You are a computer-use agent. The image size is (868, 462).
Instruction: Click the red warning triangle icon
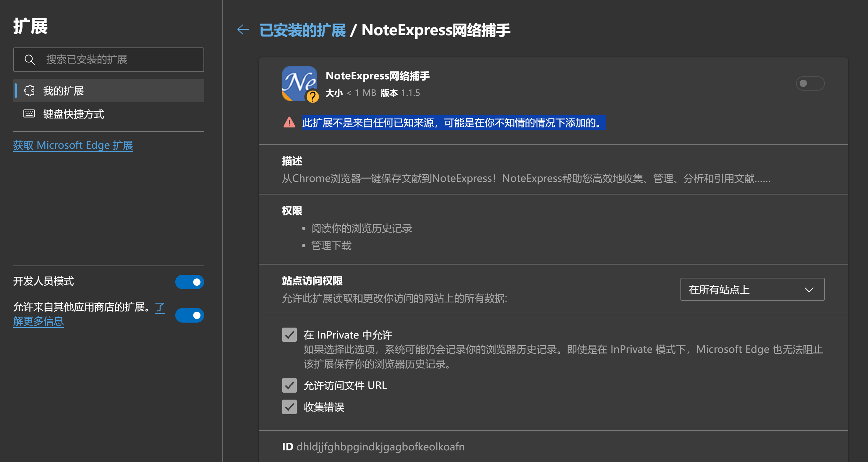[x=289, y=122]
